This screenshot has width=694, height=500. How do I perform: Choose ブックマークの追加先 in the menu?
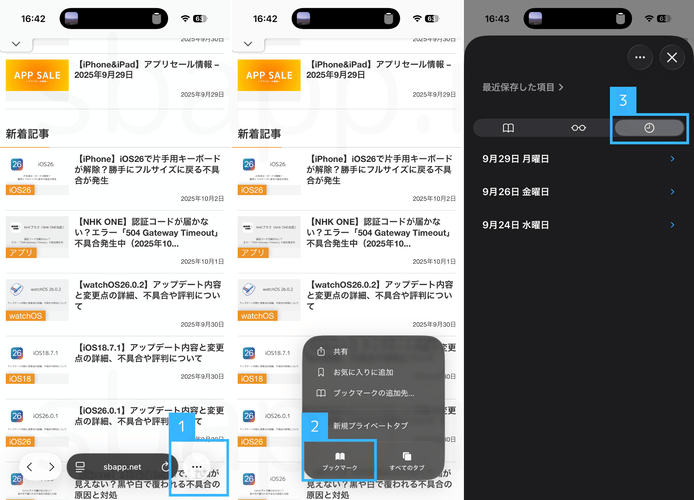point(370,393)
